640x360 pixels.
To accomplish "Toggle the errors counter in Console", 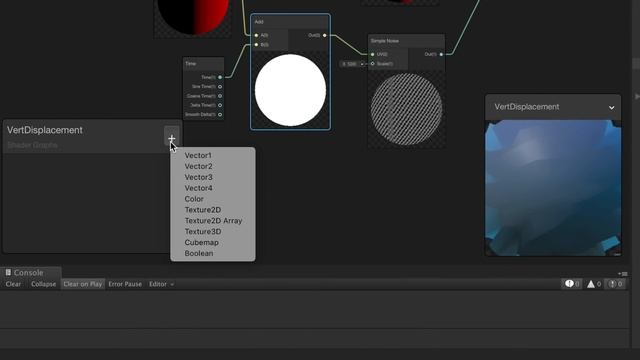I will tap(615, 284).
